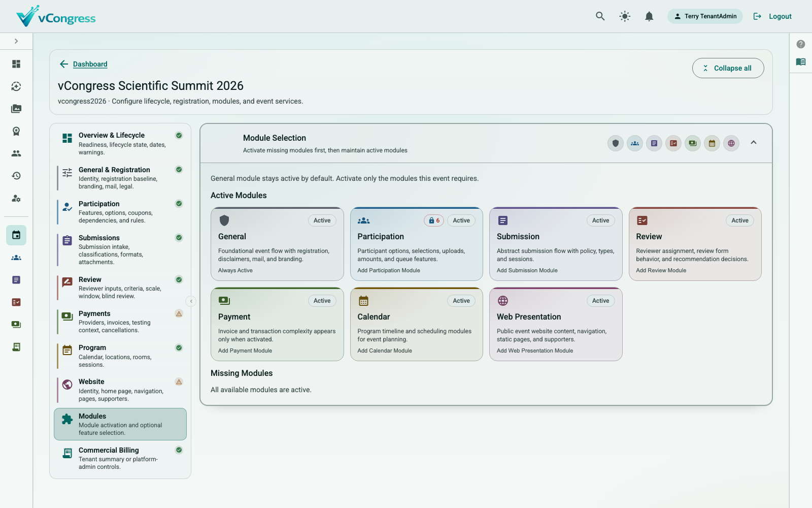812x508 pixels.
Task: Click Add Participation Module text
Action: pos(389,270)
